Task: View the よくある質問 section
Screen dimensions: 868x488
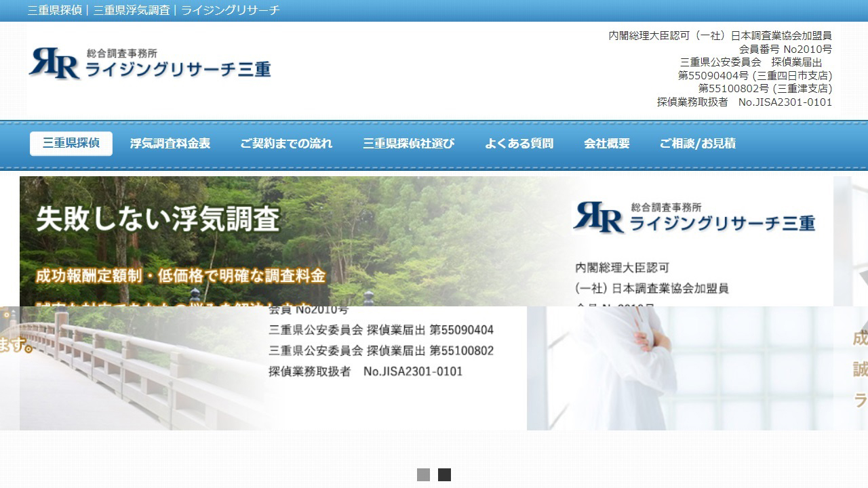Action: point(520,143)
